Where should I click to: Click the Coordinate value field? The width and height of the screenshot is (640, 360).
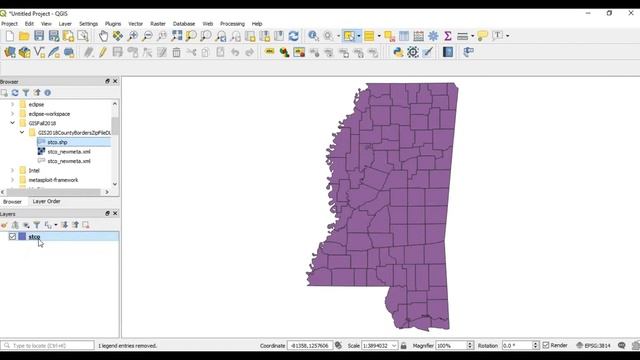pyautogui.click(x=310, y=345)
